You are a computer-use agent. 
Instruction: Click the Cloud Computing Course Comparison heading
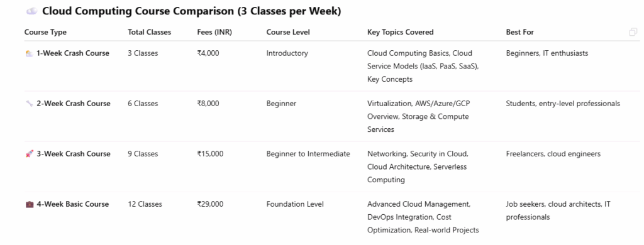coord(191,11)
